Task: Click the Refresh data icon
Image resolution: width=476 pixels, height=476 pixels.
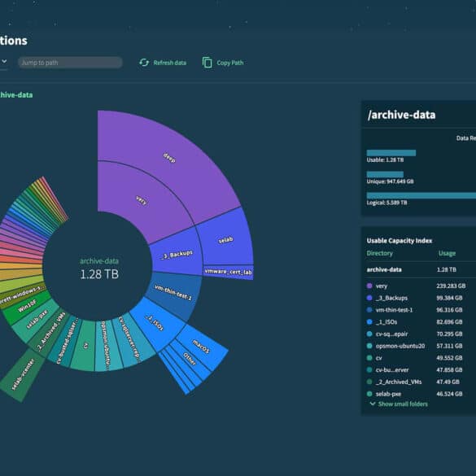Action: pyautogui.click(x=144, y=63)
